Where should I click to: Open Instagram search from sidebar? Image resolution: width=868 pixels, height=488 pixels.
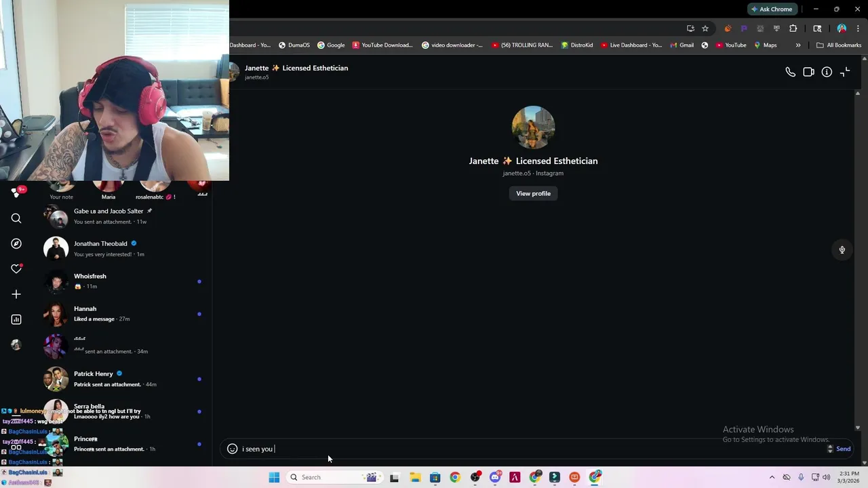pyautogui.click(x=16, y=218)
